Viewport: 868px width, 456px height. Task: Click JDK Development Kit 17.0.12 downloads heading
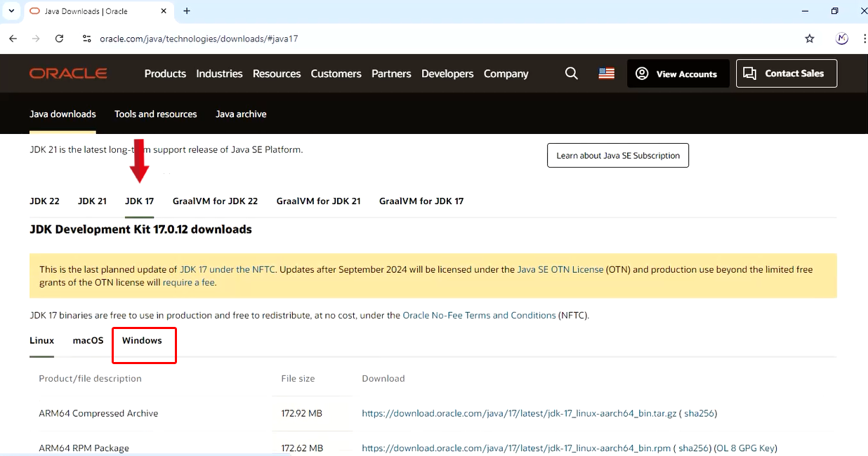coord(140,229)
